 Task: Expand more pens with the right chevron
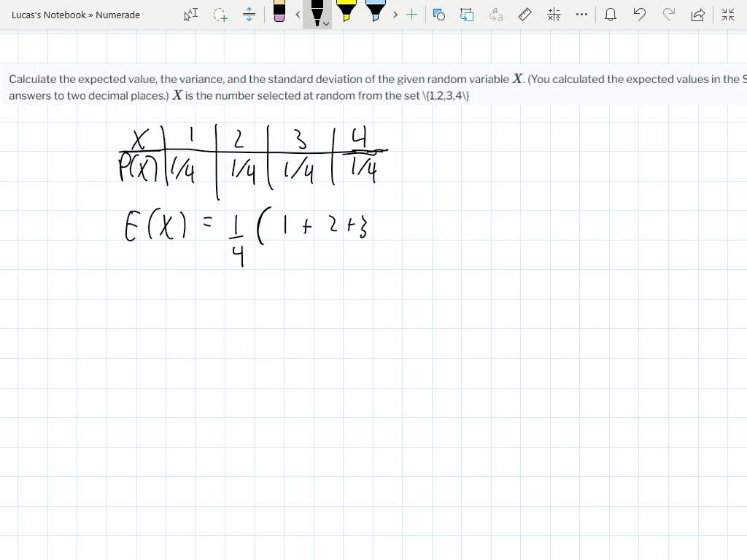click(x=395, y=15)
